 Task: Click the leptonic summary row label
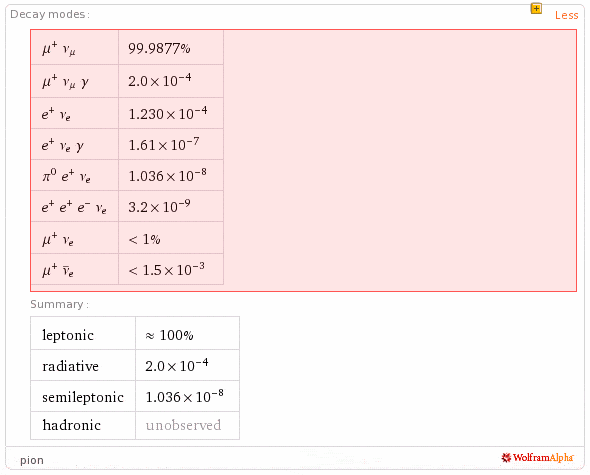[x=83, y=333]
